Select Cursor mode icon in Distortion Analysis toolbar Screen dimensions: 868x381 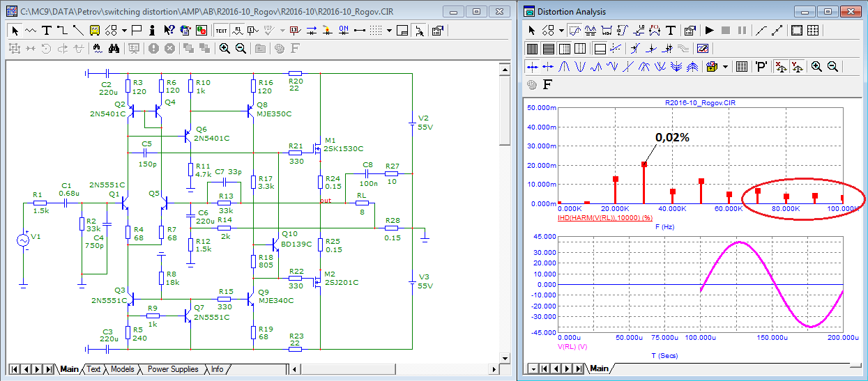[591, 31]
